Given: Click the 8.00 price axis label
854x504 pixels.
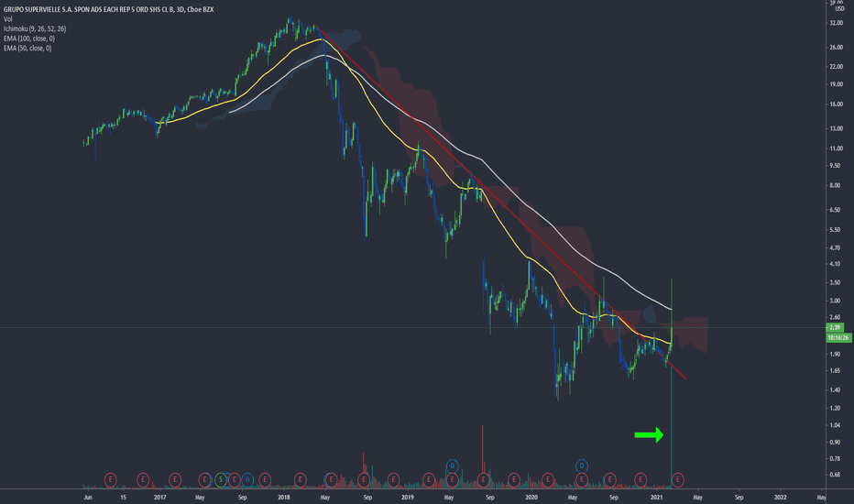Looking at the screenshot, I should tap(835, 185).
